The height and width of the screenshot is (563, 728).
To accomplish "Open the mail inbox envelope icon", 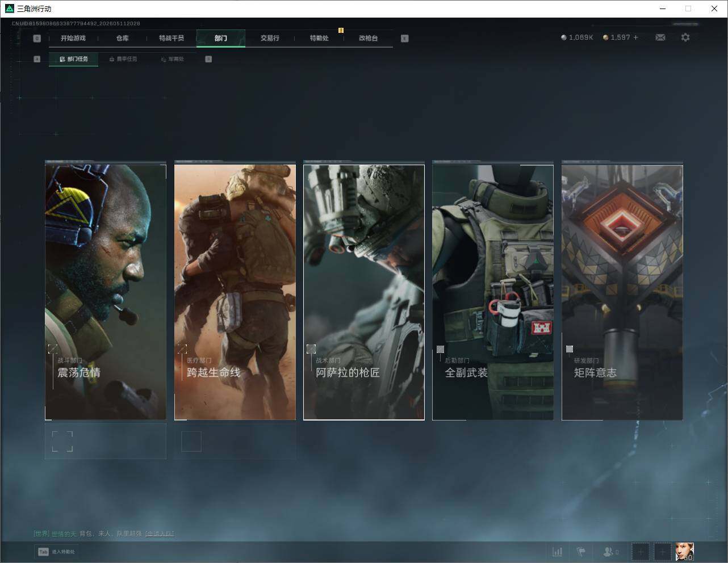I will point(660,37).
